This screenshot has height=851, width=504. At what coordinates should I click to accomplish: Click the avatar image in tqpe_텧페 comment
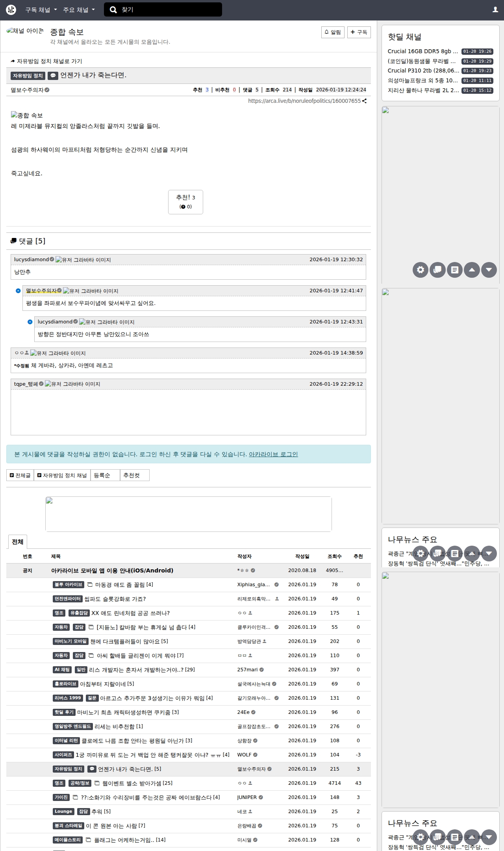pos(72,384)
